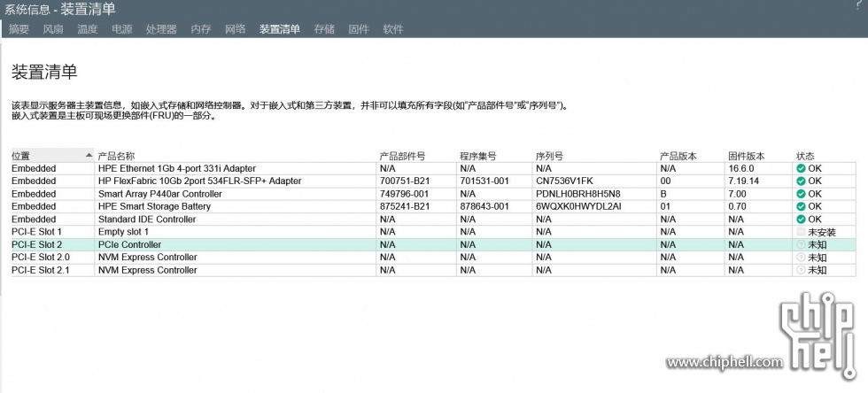868x393 pixels.
Task: Click unknown status icon for Slot 2.0
Action: (x=801, y=258)
